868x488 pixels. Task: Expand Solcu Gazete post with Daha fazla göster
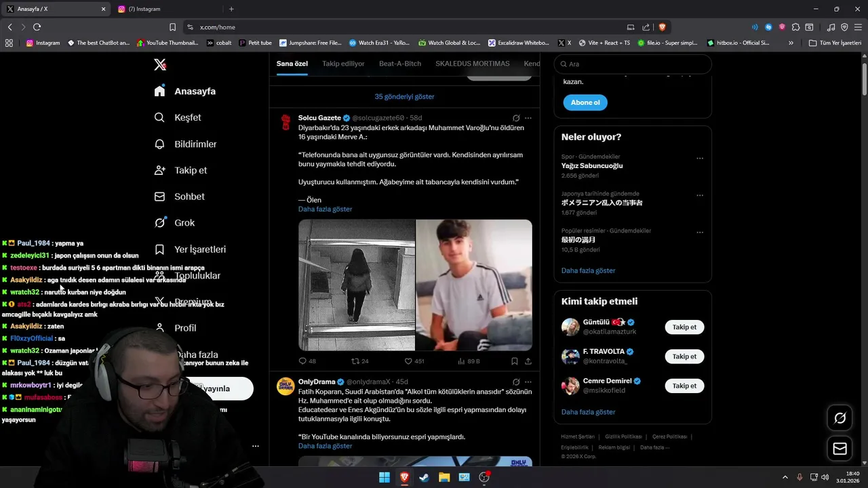tap(325, 209)
